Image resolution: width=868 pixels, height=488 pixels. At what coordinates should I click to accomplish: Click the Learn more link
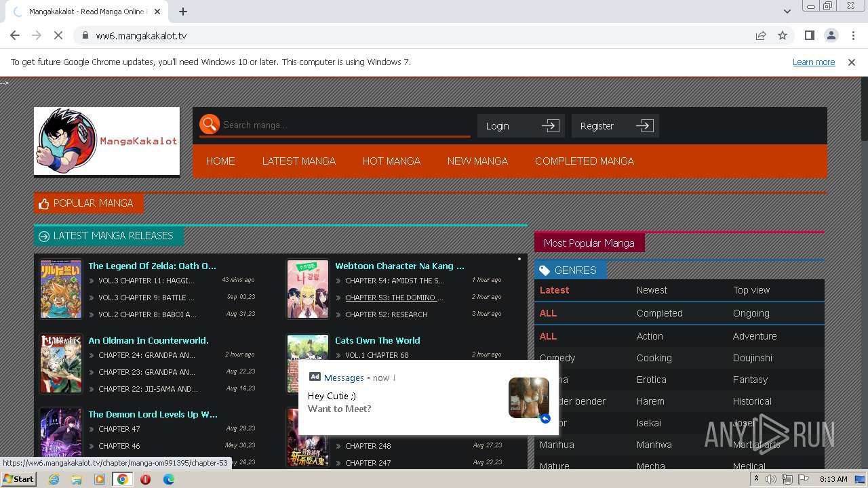click(x=814, y=62)
